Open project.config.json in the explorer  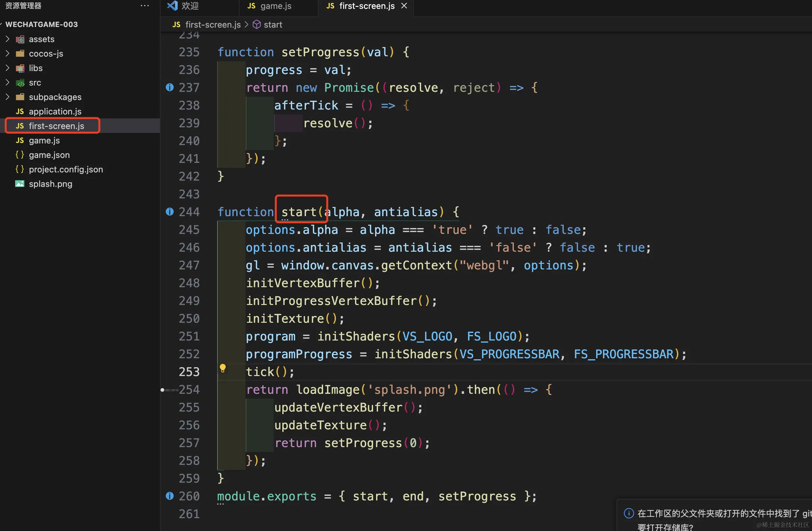[x=65, y=169]
